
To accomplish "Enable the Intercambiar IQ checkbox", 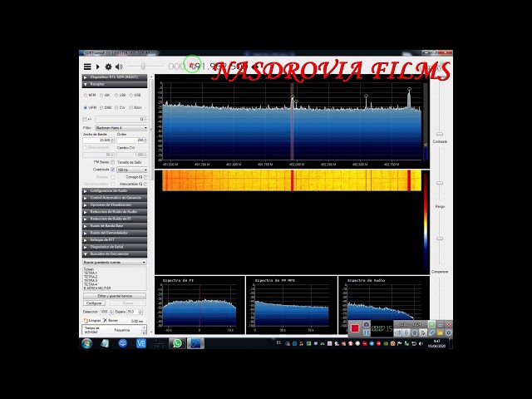I will tap(145, 184).
